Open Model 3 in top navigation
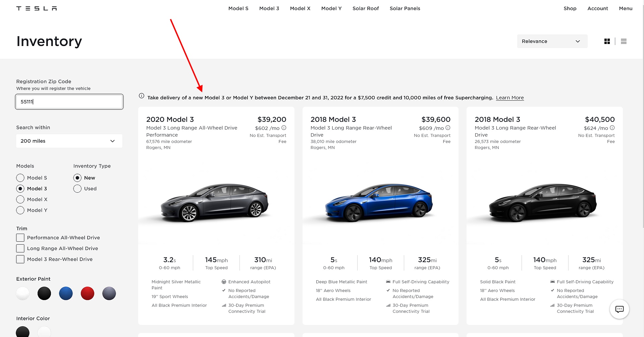 pyautogui.click(x=269, y=8)
